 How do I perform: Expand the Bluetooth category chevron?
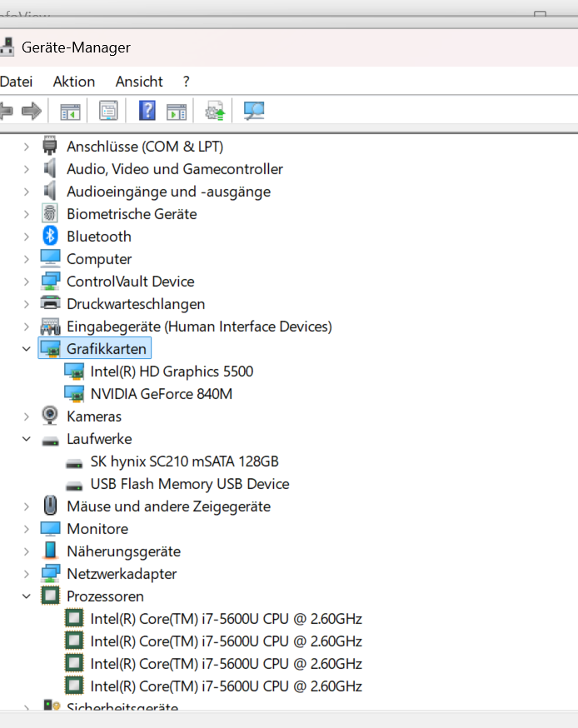coord(27,237)
